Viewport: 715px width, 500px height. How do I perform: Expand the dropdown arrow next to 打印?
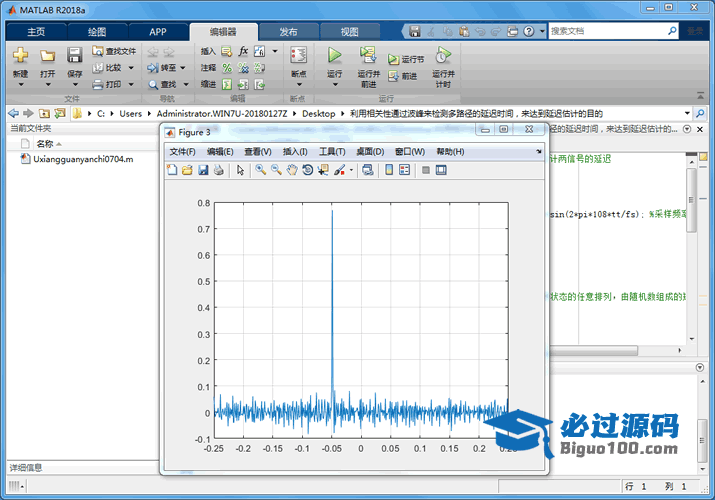(x=131, y=84)
